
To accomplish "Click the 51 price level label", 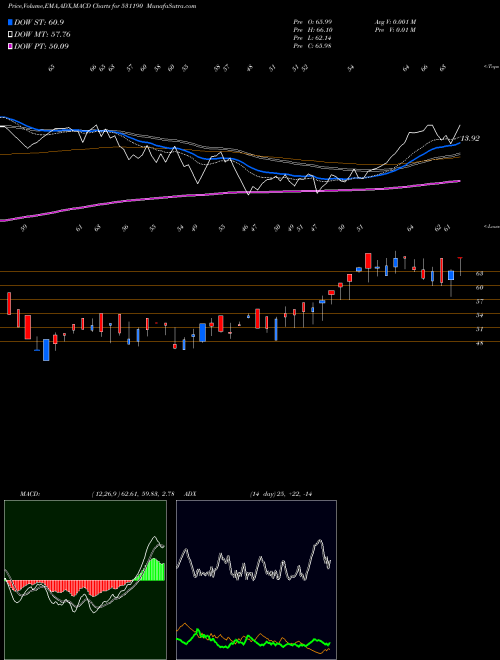I will coord(479,330).
